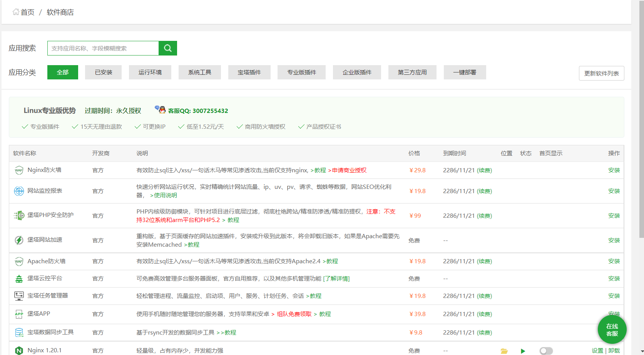
Task: Click the 宝塔数据同步工具 icon
Action: 19,332
